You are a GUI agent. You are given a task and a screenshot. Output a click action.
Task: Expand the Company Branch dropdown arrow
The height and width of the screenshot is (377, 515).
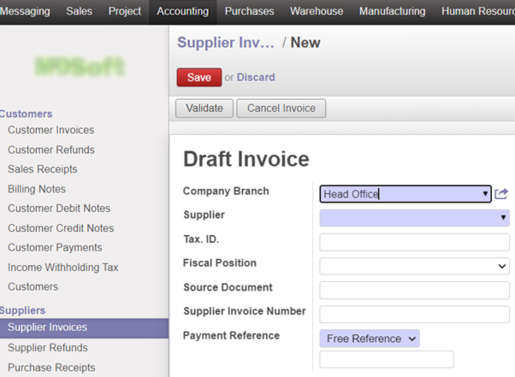[485, 194]
